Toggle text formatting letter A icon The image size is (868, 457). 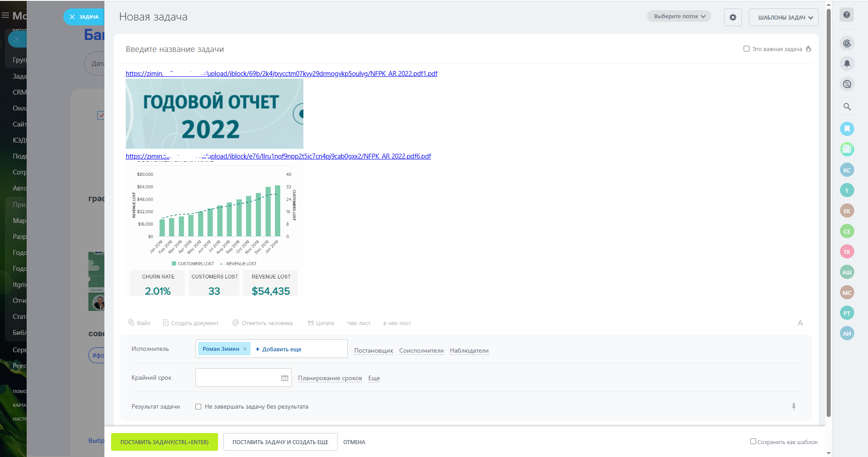(x=800, y=323)
